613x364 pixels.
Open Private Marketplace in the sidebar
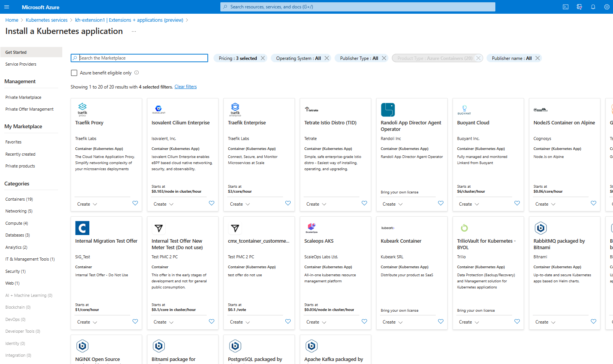[x=23, y=97]
